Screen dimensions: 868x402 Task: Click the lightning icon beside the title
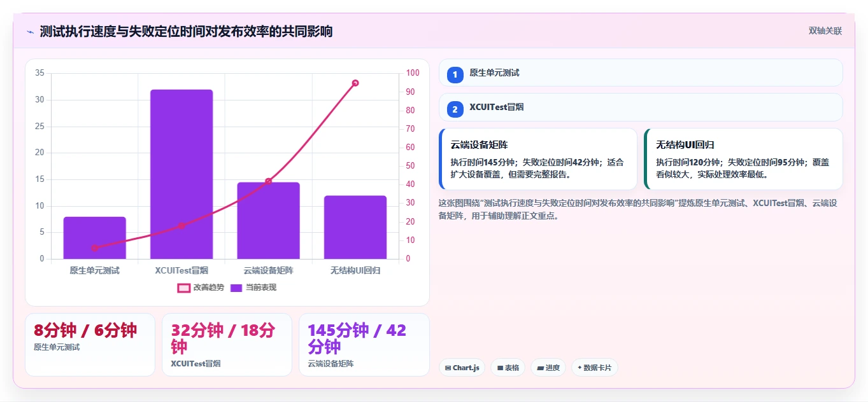coord(30,32)
